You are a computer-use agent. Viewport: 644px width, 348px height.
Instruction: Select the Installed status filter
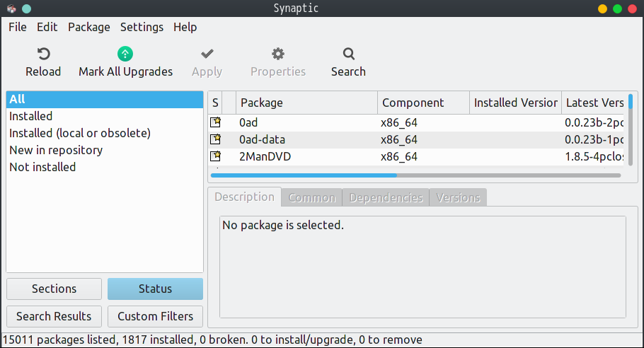pyautogui.click(x=105, y=116)
